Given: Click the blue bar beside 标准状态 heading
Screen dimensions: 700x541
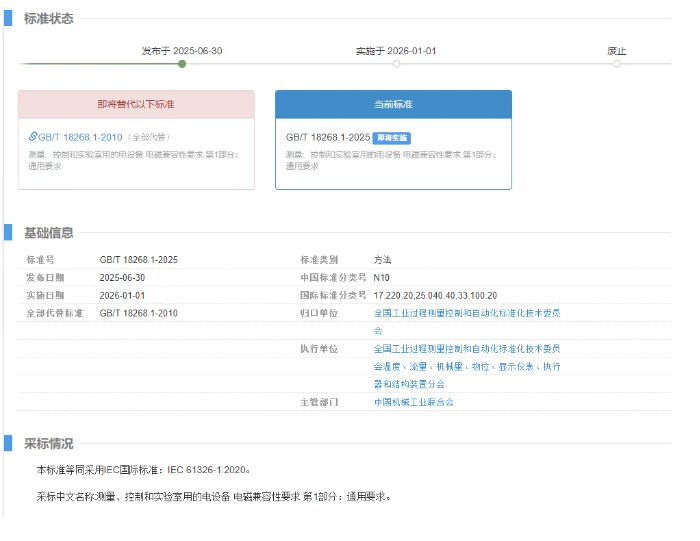Looking at the screenshot, I should click(9, 18).
